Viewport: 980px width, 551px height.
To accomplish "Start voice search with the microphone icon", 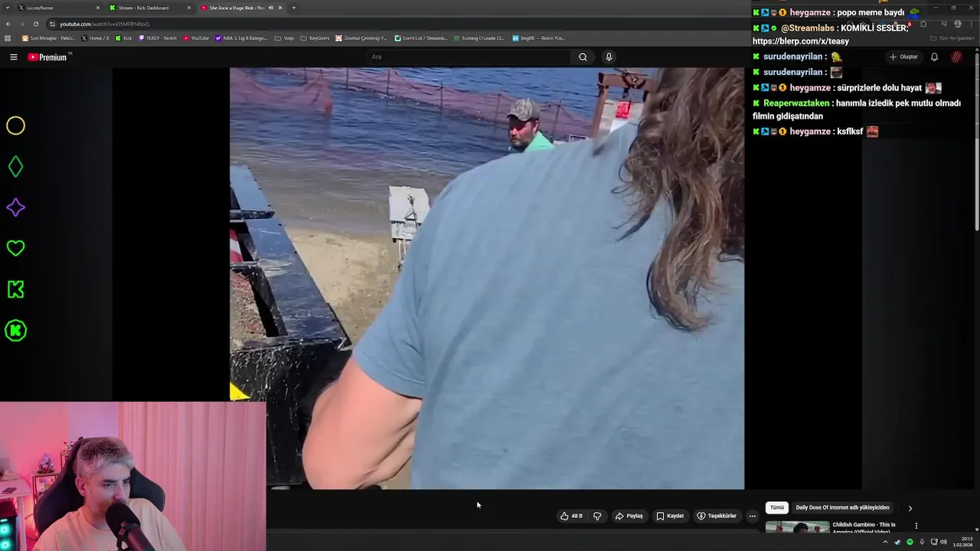I will coord(609,57).
